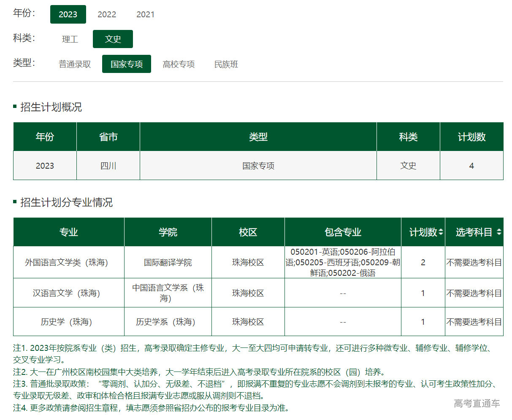Click the 学院 column header

click(168, 232)
